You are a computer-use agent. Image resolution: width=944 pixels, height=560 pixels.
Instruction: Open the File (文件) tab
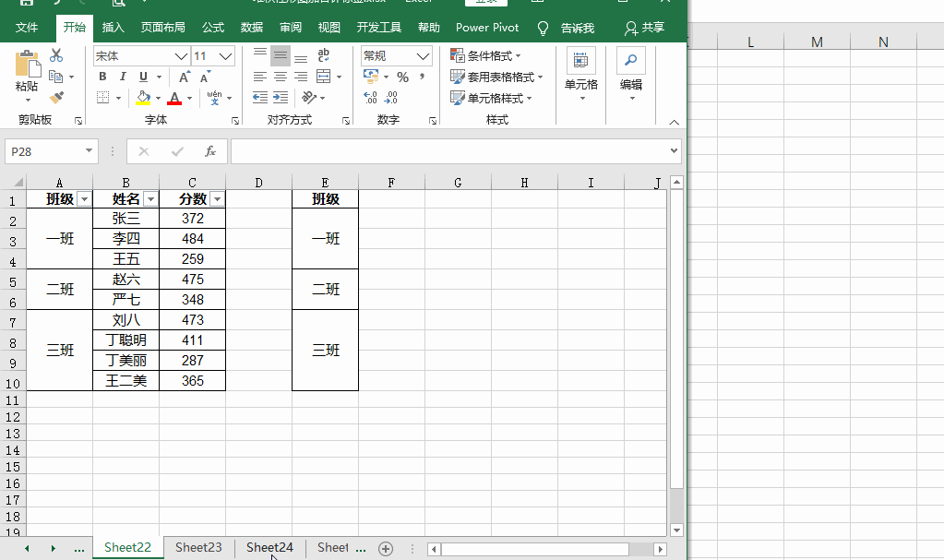(27, 28)
